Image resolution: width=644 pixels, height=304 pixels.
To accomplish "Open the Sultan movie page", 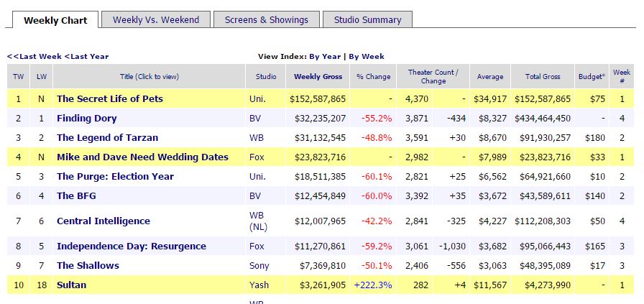I will coord(71,285).
